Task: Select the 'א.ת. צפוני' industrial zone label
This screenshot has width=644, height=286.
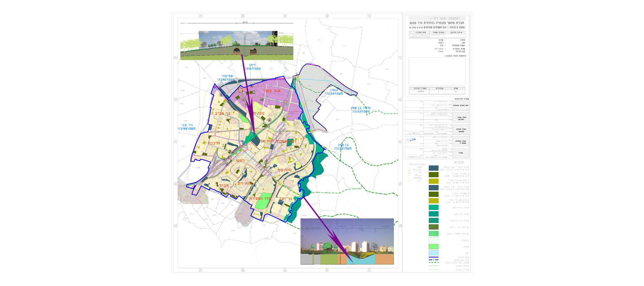Action: coord(272,91)
